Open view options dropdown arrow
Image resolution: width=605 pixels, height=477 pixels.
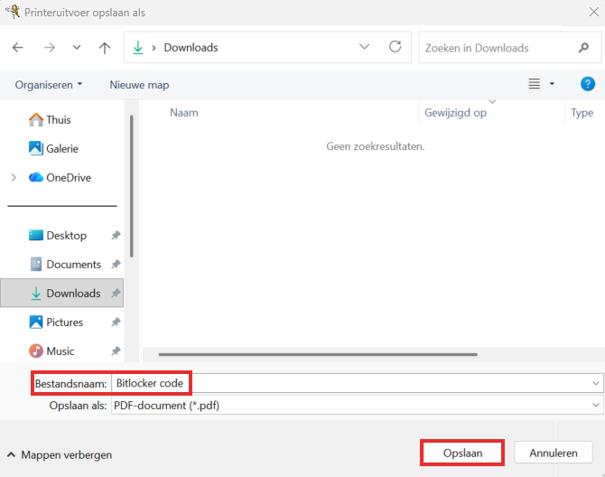click(x=552, y=83)
